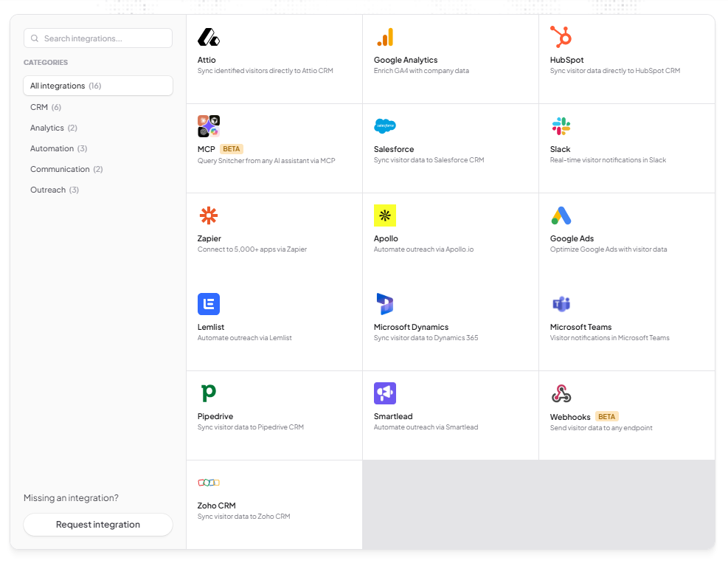This screenshot has width=728, height=566.
Task: Select the All integrations filter
Action: [x=98, y=86]
